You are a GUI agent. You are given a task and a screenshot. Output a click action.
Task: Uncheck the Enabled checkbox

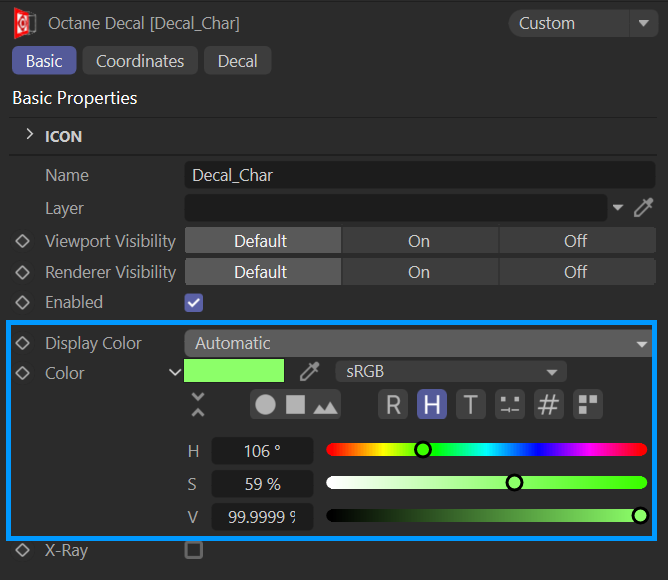[194, 302]
